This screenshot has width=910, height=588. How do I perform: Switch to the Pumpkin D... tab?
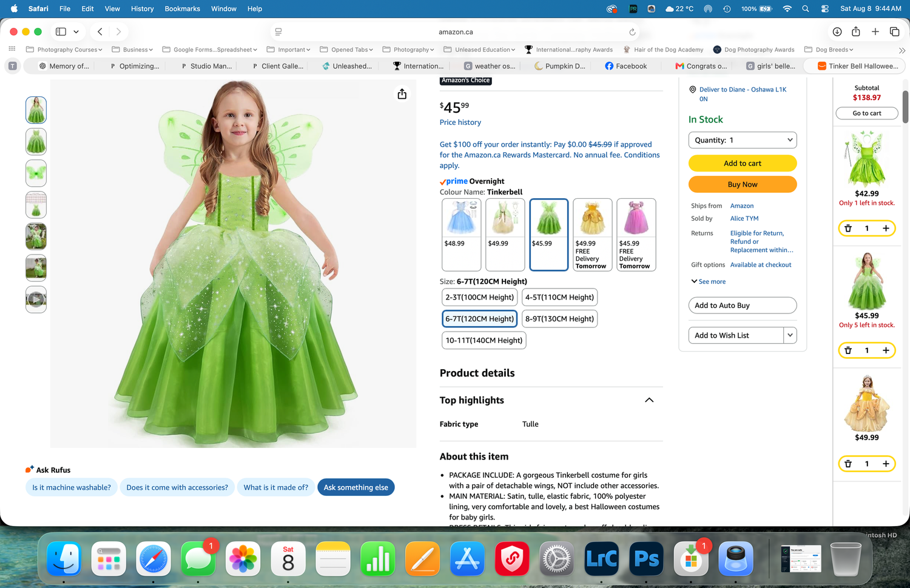tap(560, 66)
